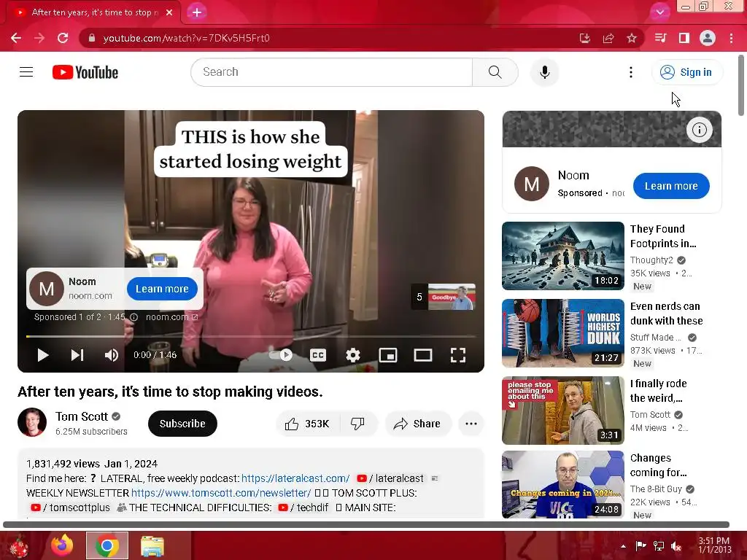The height and width of the screenshot is (560, 747).
Task: Open the noom.com link under the ad
Action: [x=171, y=316]
